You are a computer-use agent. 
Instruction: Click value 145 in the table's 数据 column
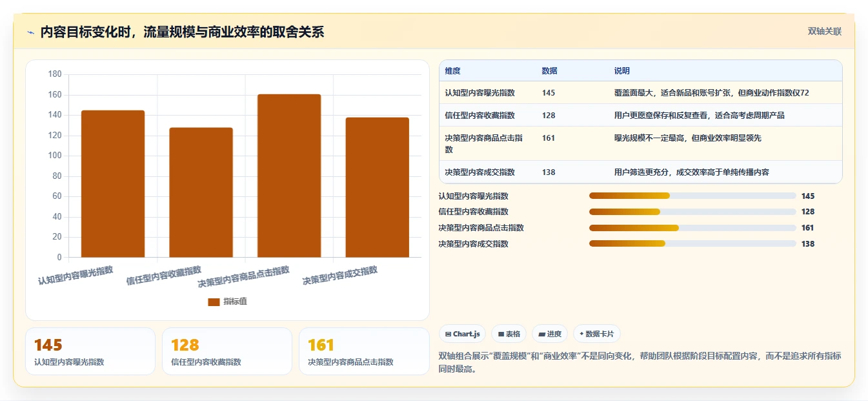coord(549,93)
